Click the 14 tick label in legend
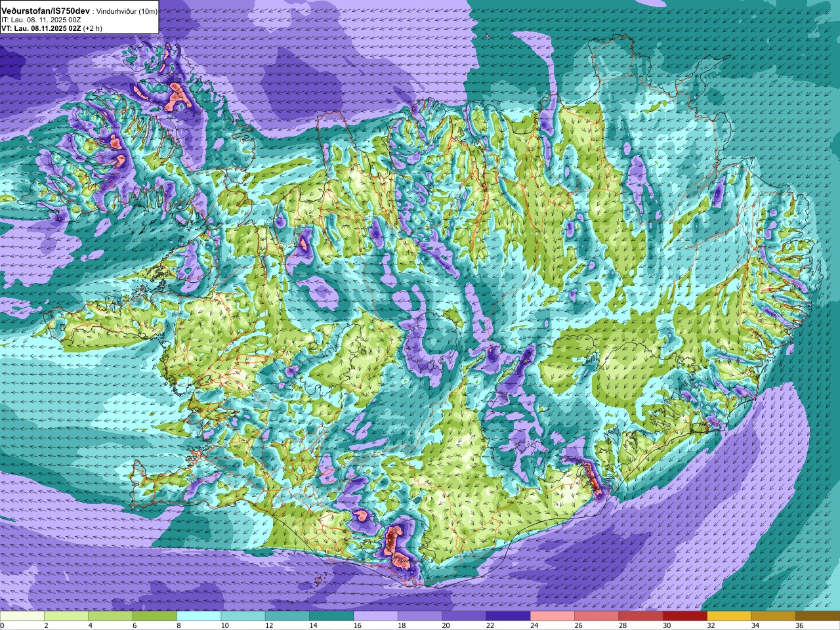Image resolution: width=840 pixels, height=630 pixels. 313,625
